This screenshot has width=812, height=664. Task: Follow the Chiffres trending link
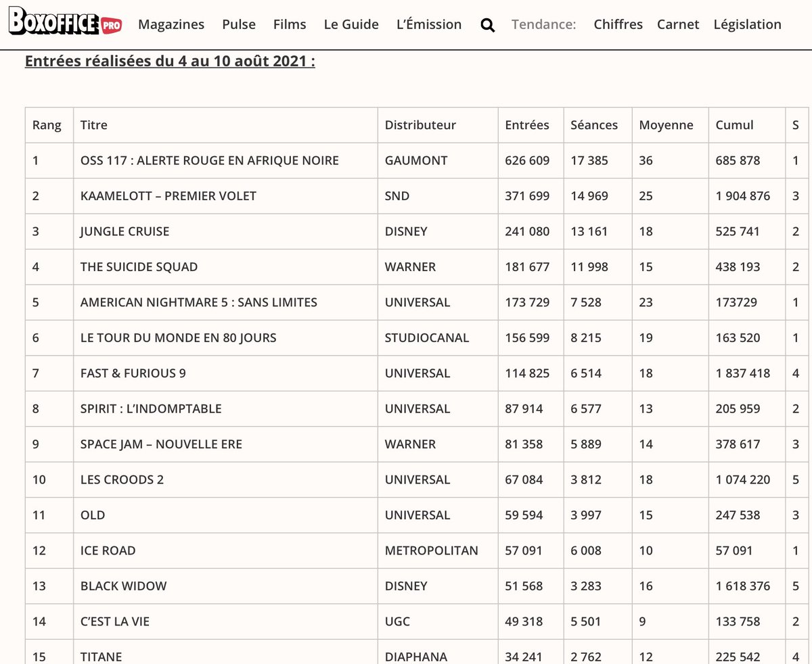tap(618, 24)
